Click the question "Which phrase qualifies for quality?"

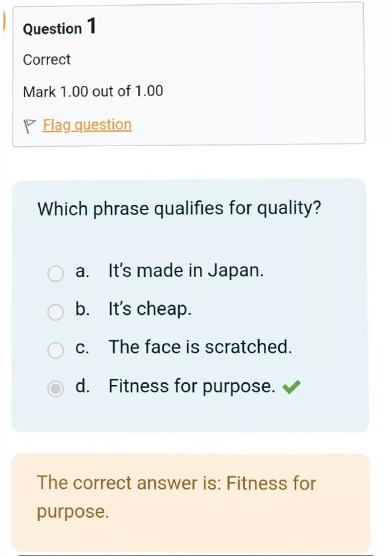(179, 209)
